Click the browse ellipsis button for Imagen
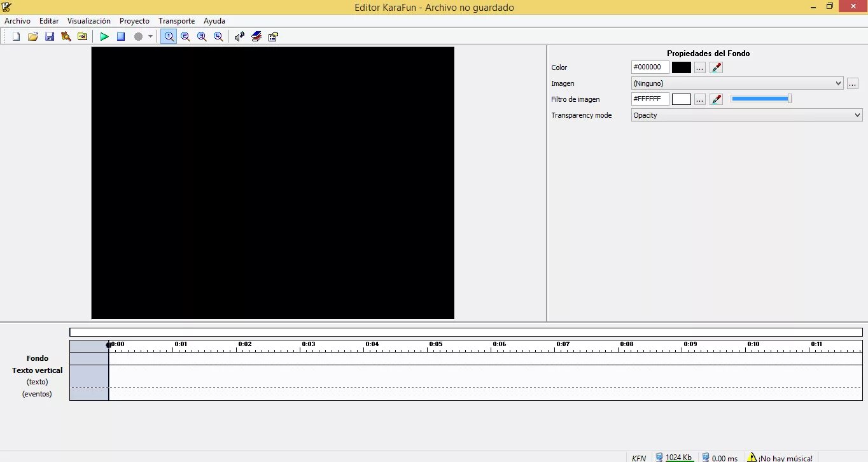The width and height of the screenshot is (868, 462). coord(853,83)
